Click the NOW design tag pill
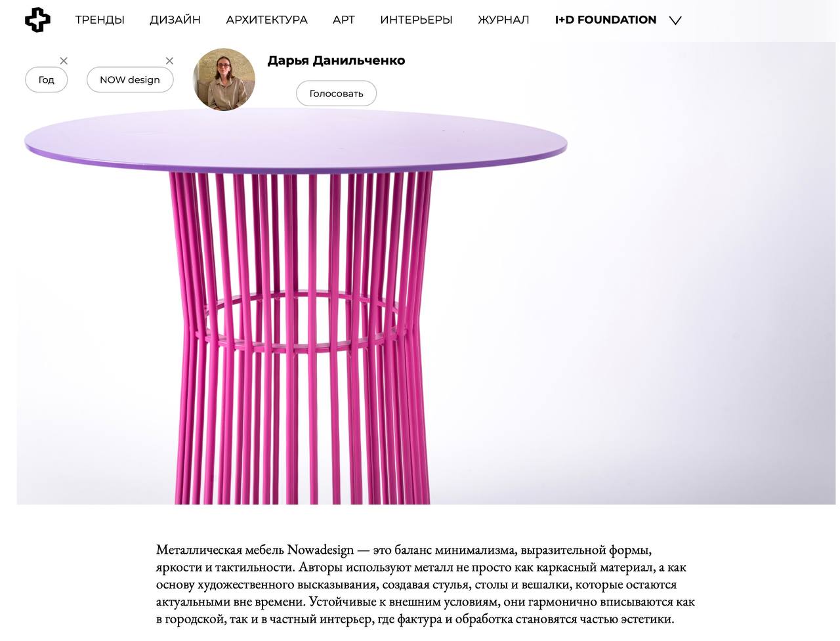 tap(130, 79)
